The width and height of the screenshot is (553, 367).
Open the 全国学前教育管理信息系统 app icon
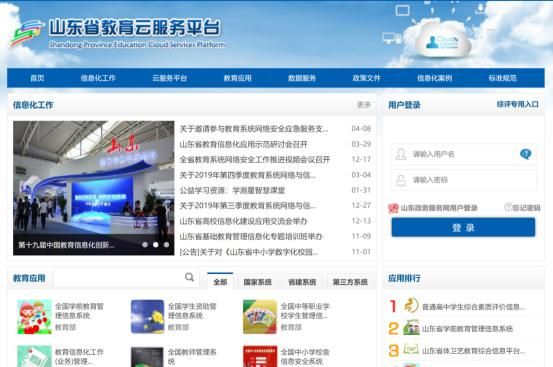coord(35,317)
